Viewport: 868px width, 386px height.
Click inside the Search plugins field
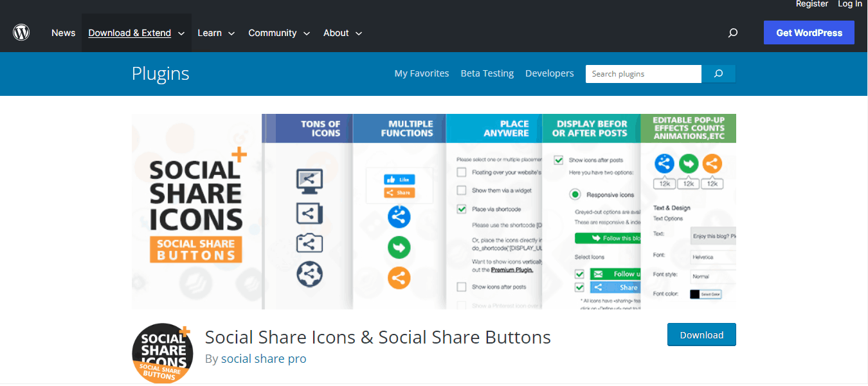[643, 73]
